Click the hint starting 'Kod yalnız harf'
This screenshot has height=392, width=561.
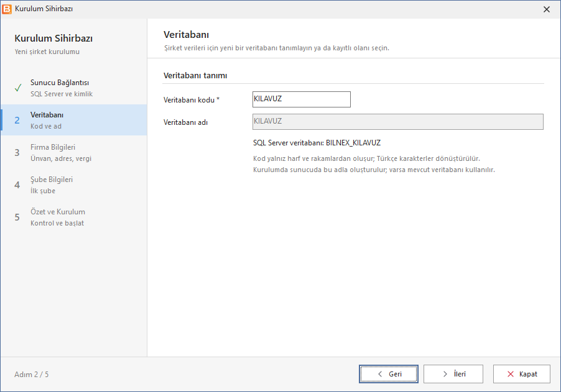tap(366, 158)
